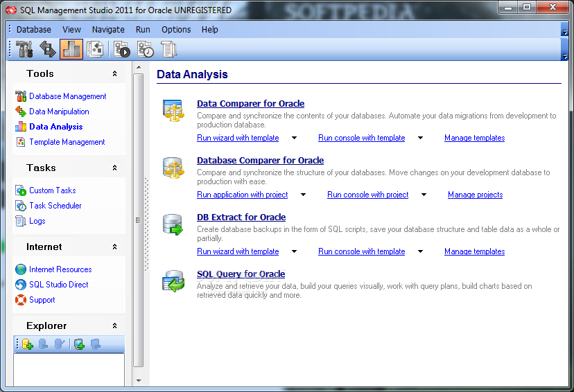Open Template Management sidebar link
Screen dimensions: 574x392
67,142
